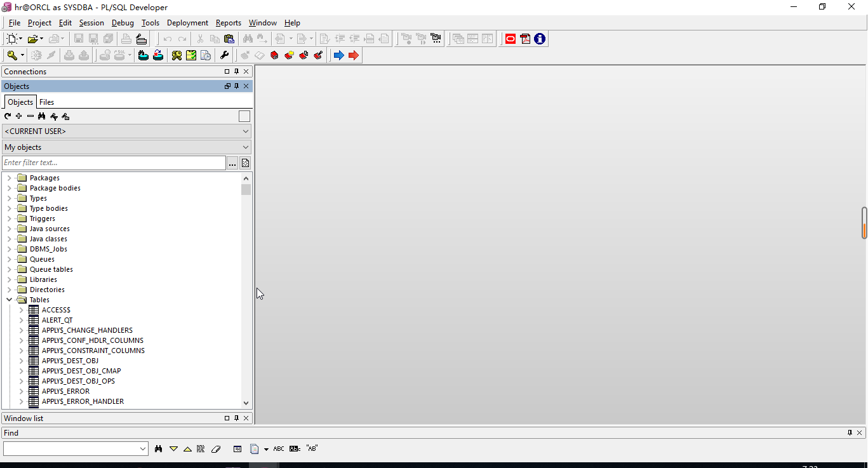Click the object folder filter icon
Image resolution: width=868 pixels, height=468 pixels.
click(65, 116)
